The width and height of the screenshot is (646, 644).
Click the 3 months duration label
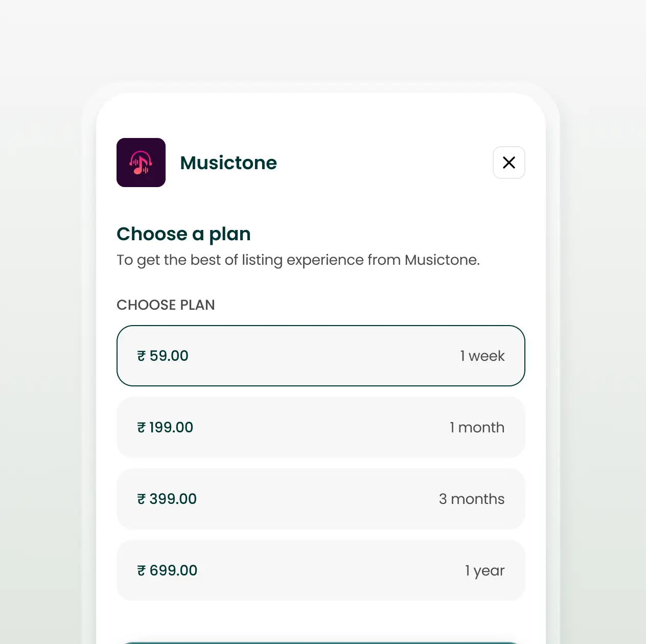point(471,499)
